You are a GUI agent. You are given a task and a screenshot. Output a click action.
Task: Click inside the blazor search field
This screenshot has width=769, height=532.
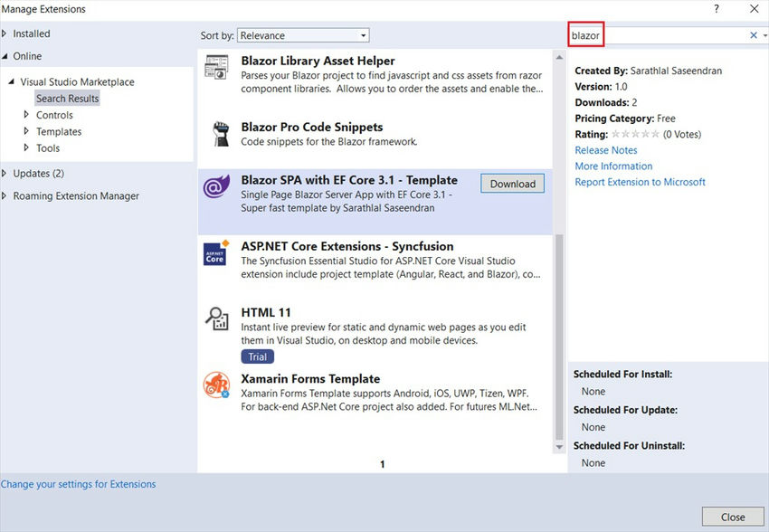[633, 34]
